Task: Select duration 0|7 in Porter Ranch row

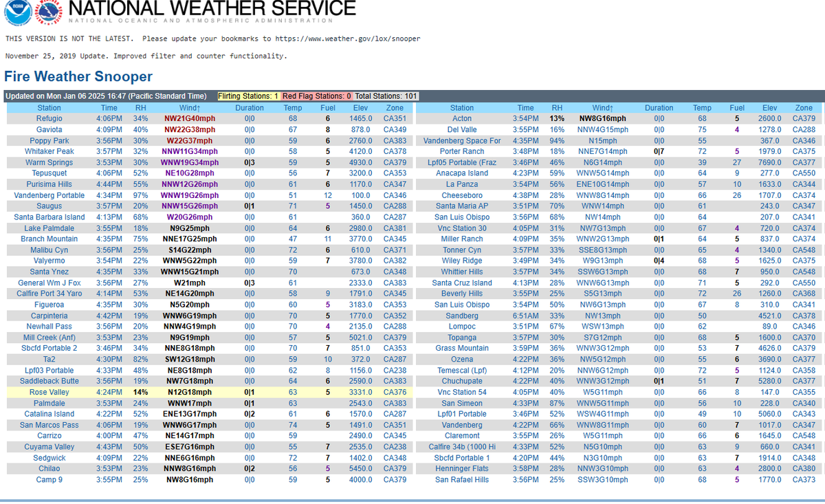Action: (659, 151)
